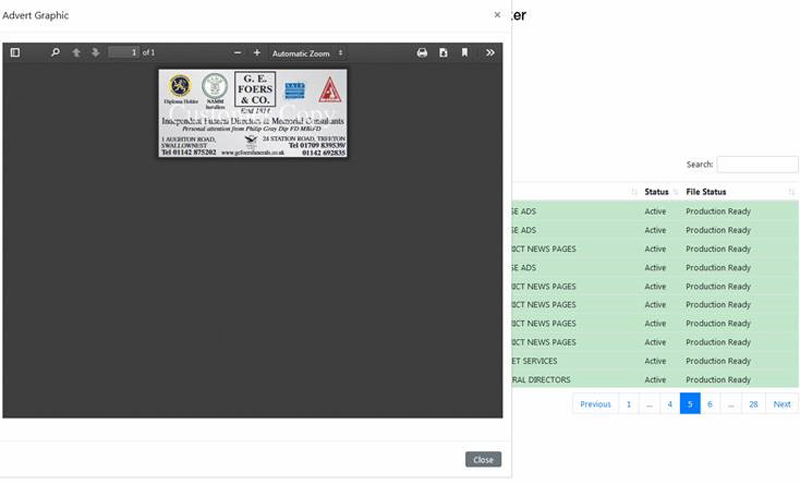Print the advert PDF
Image resolution: width=800 pixels, height=484 pixels.
(x=422, y=53)
